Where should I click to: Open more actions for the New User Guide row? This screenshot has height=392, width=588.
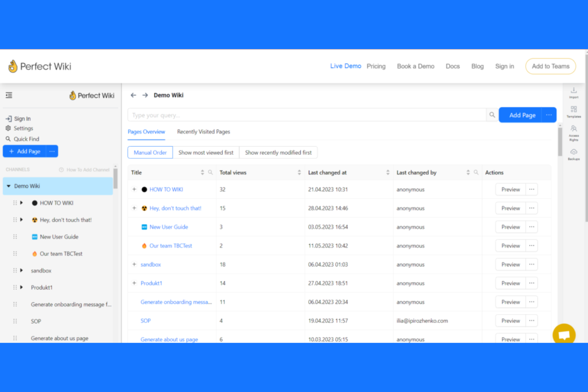click(532, 227)
